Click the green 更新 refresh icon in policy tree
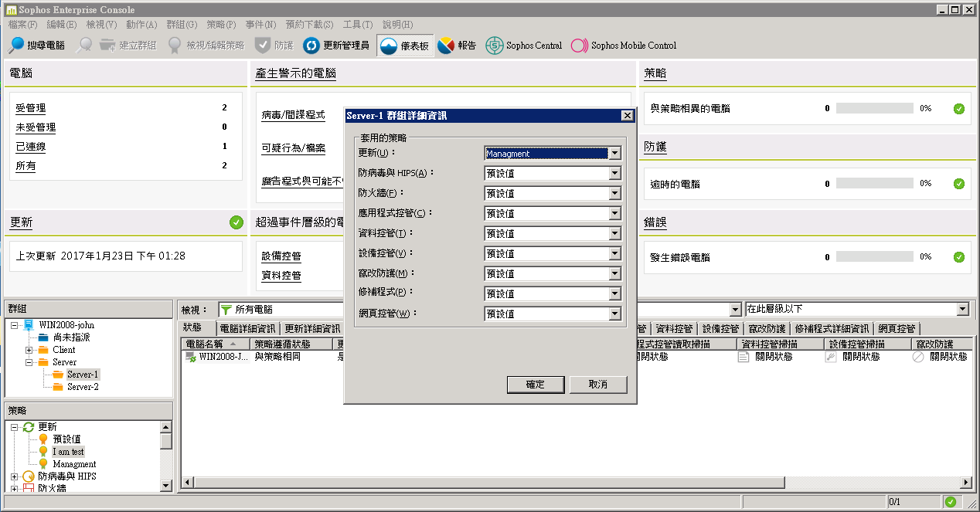 pyautogui.click(x=29, y=427)
